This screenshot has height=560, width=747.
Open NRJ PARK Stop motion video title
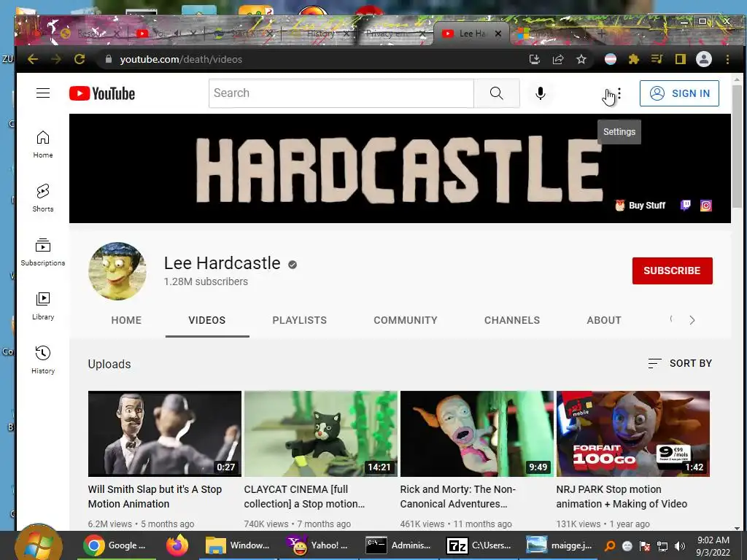tap(622, 497)
